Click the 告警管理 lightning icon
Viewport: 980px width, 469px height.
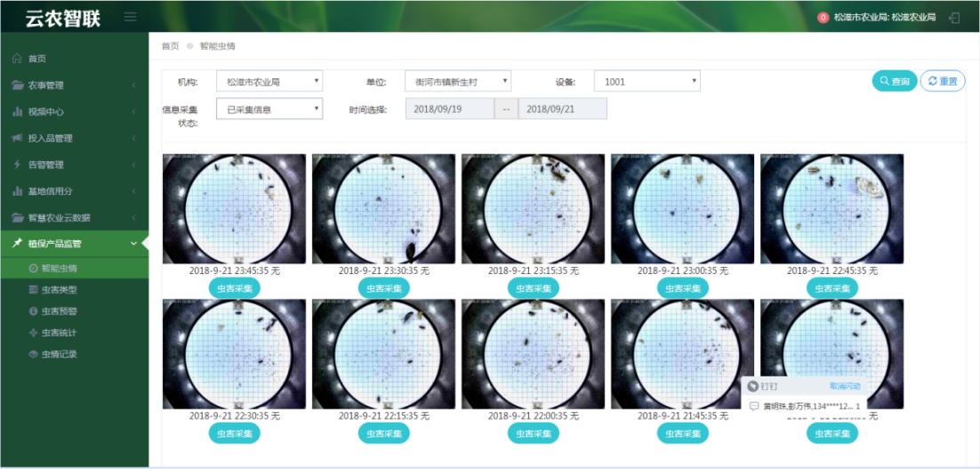(x=16, y=165)
